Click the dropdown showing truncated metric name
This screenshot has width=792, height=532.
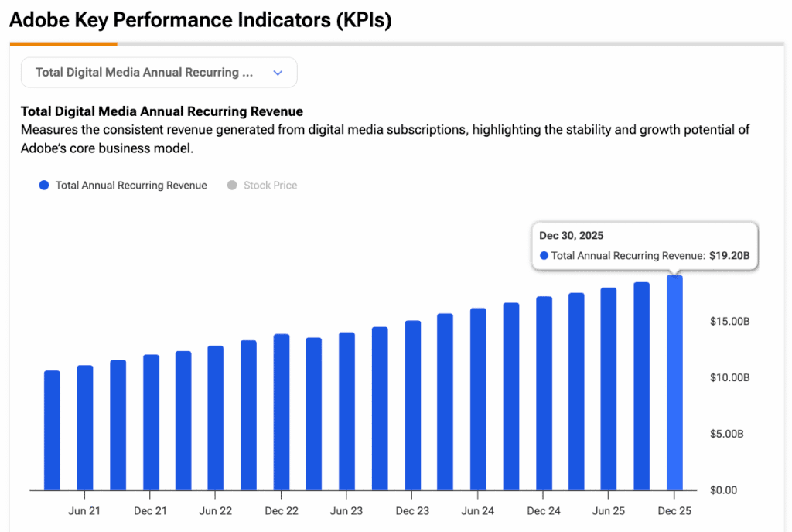click(x=159, y=72)
